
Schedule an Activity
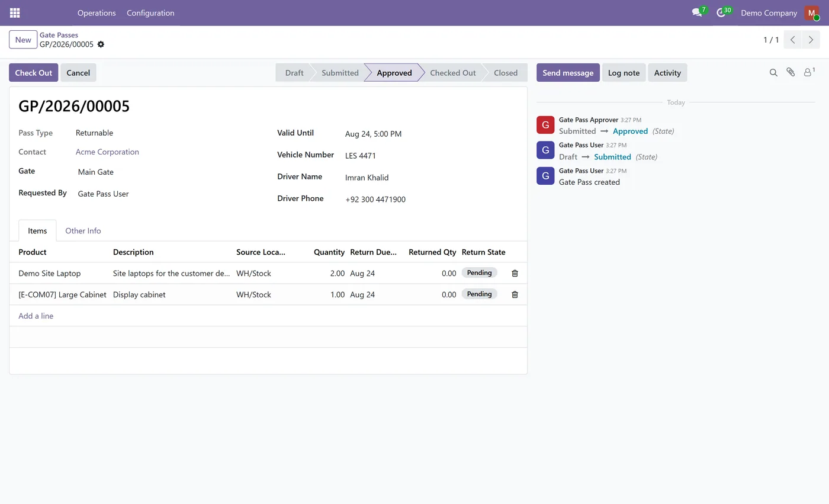point(667,72)
